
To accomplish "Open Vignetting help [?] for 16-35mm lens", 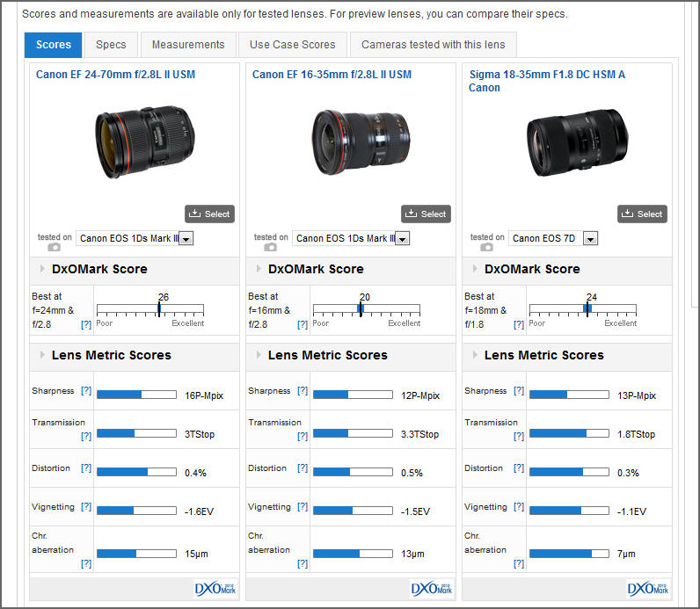I will (303, 506).
